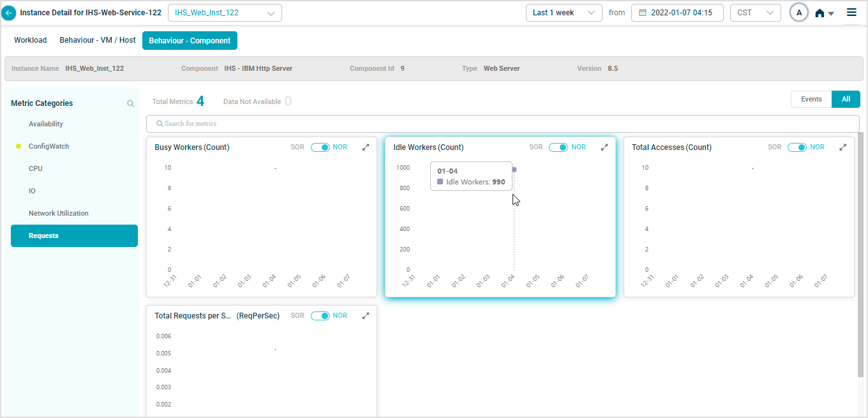Switch to Behaviour - VM / Host tab
The width and height of the screenshot is (868, 418).
click(x=98, y=40)
